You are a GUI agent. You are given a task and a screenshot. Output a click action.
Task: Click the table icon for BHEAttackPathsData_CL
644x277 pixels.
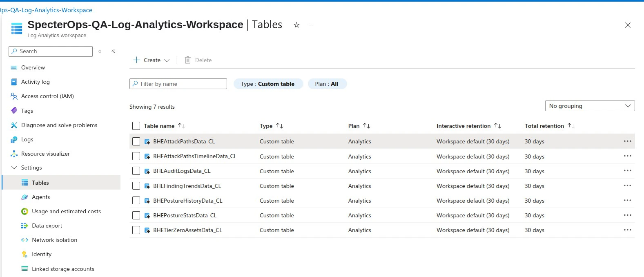click(147, 142)
